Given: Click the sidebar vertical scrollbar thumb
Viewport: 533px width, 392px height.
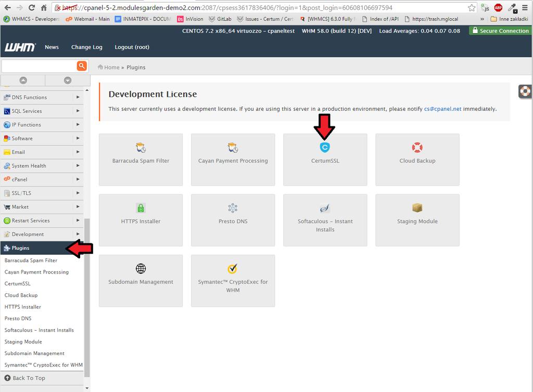Looking at the screenshot, I should [87, 298].
